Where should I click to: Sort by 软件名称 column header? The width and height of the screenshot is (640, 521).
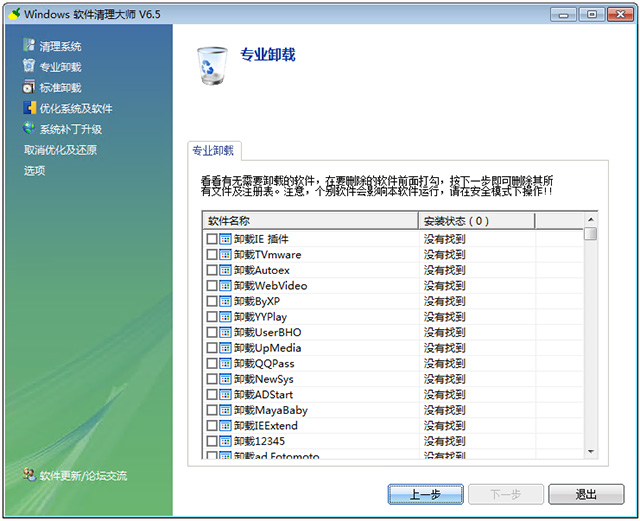click(310, 221)
